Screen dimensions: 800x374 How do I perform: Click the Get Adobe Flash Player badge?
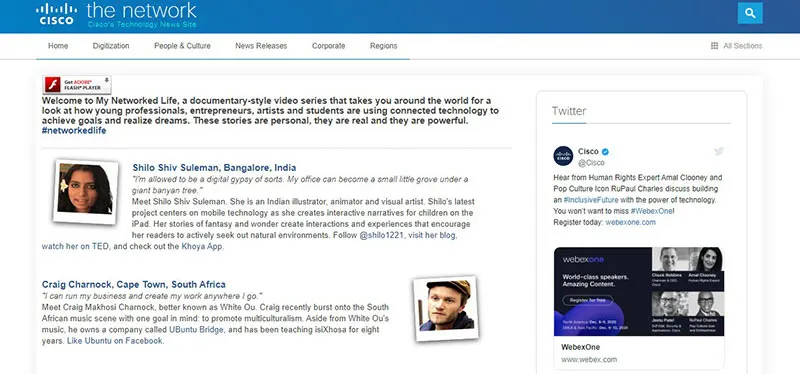point(77,85)
